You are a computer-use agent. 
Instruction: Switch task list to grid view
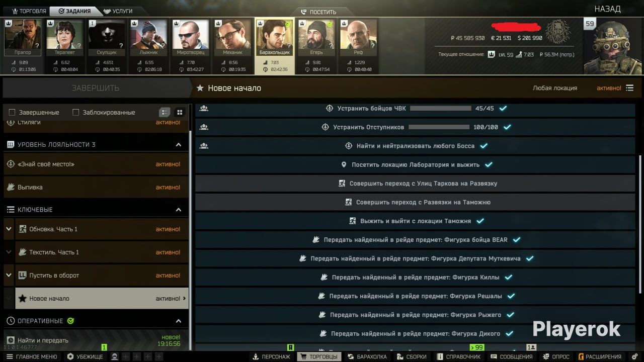click(x=180, y=112)
